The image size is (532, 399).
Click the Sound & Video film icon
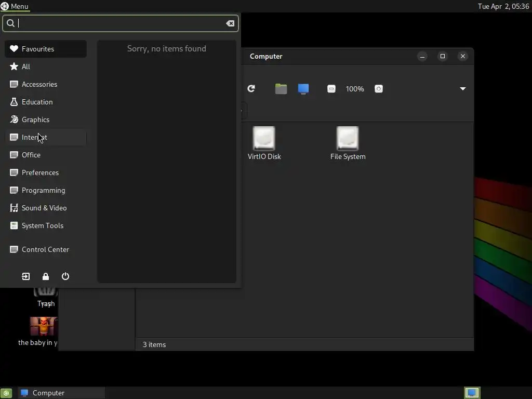[x=14, y=208]
